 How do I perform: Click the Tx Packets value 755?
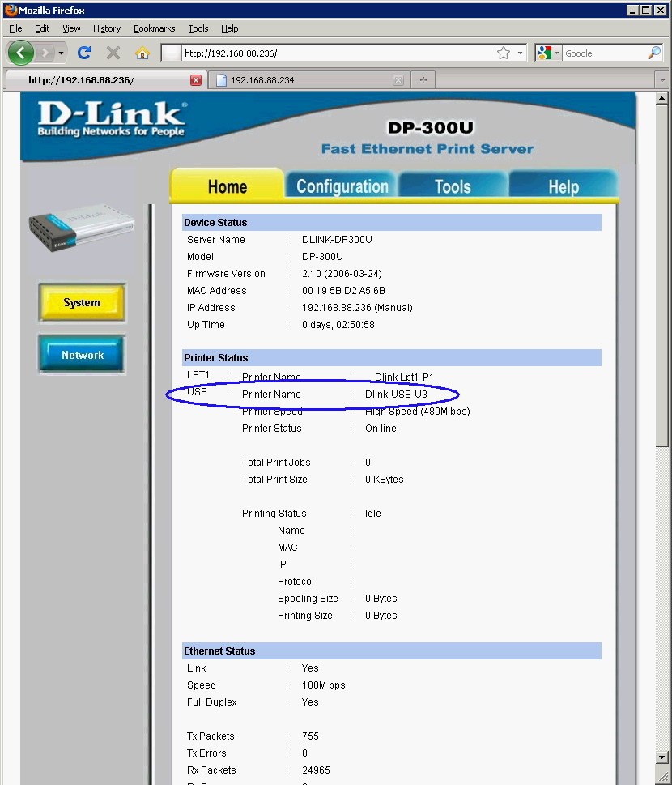310,736
